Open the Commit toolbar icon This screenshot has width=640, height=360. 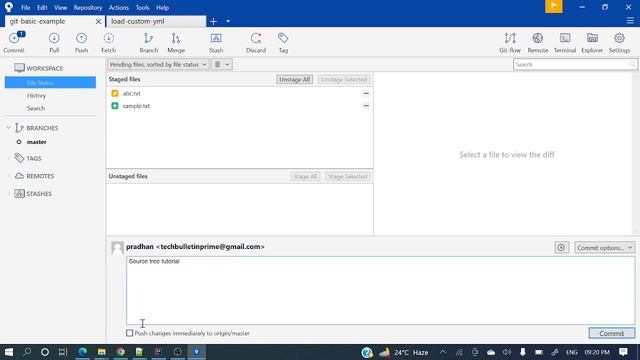pos(14,42)
